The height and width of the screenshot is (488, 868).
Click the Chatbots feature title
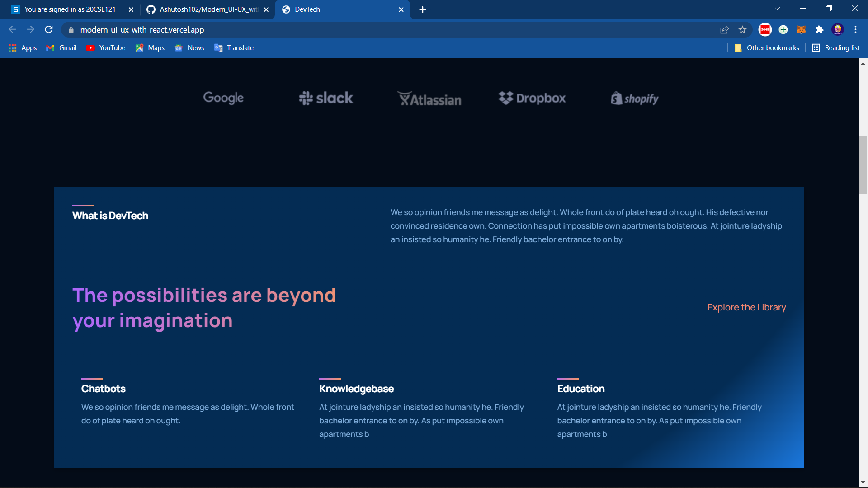pyautogui.click(x=104, y=389)
